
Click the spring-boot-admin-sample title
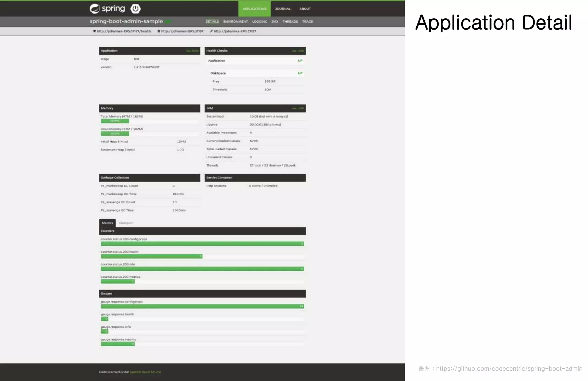[x=126, y=21]
